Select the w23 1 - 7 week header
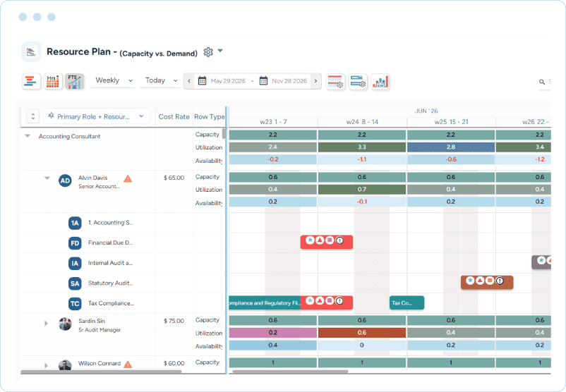The width and height of the screenshot is (566, 392). pos(273,122)
